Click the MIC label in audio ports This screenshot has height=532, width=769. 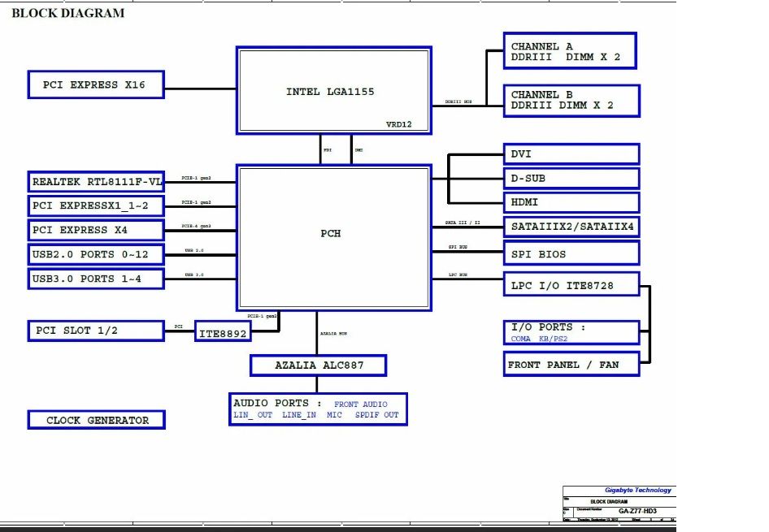[334, 415]
